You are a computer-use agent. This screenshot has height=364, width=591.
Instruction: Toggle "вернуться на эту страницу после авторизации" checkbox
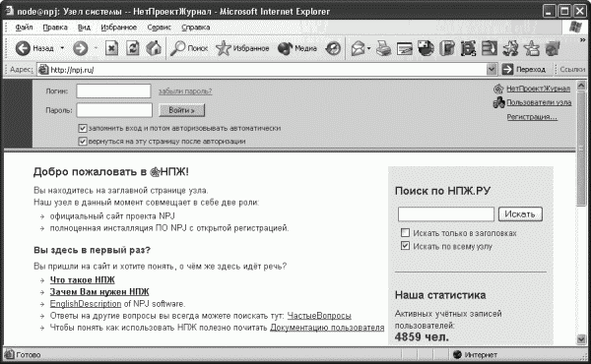tap(83, 141)
